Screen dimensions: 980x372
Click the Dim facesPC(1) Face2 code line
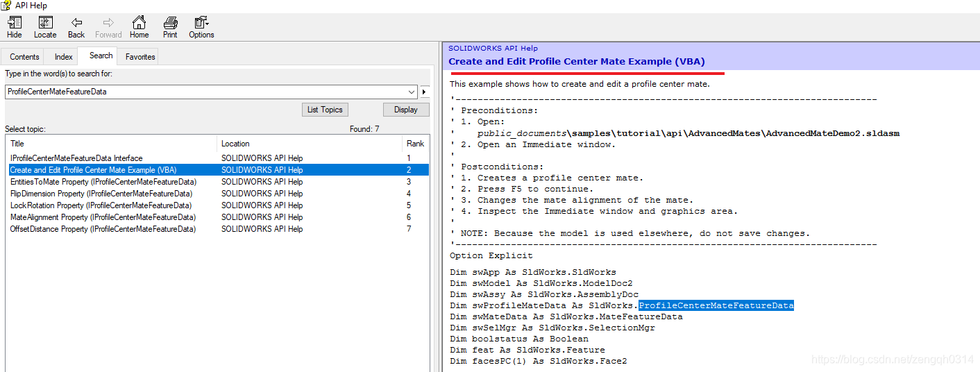(539, 361)
